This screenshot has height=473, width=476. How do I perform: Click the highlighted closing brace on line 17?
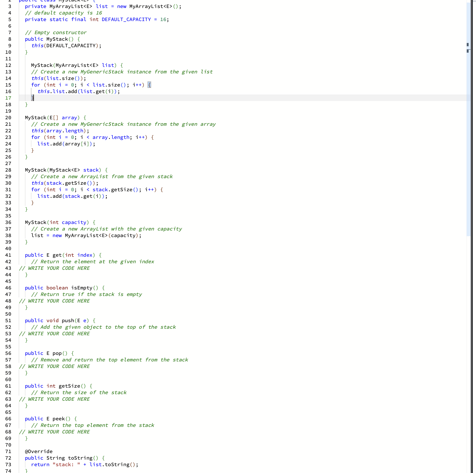32,98
